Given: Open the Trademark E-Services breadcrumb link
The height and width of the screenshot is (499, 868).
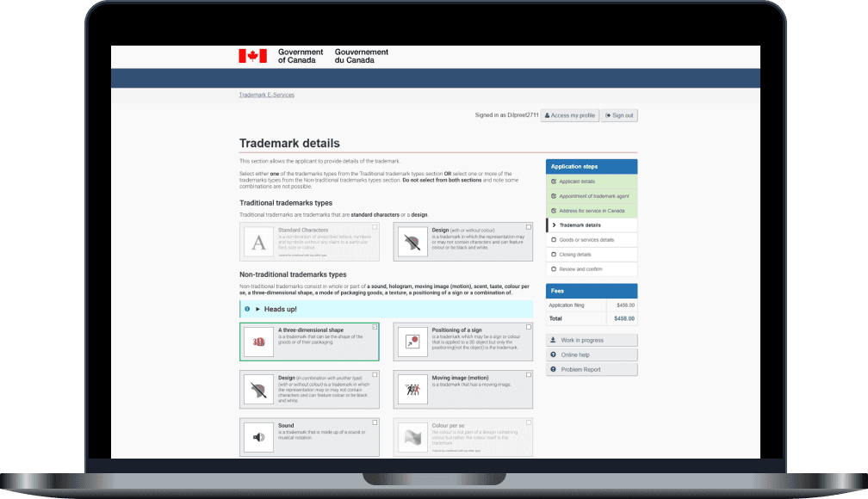Looking at the screenshot, I should pos(267,95).
